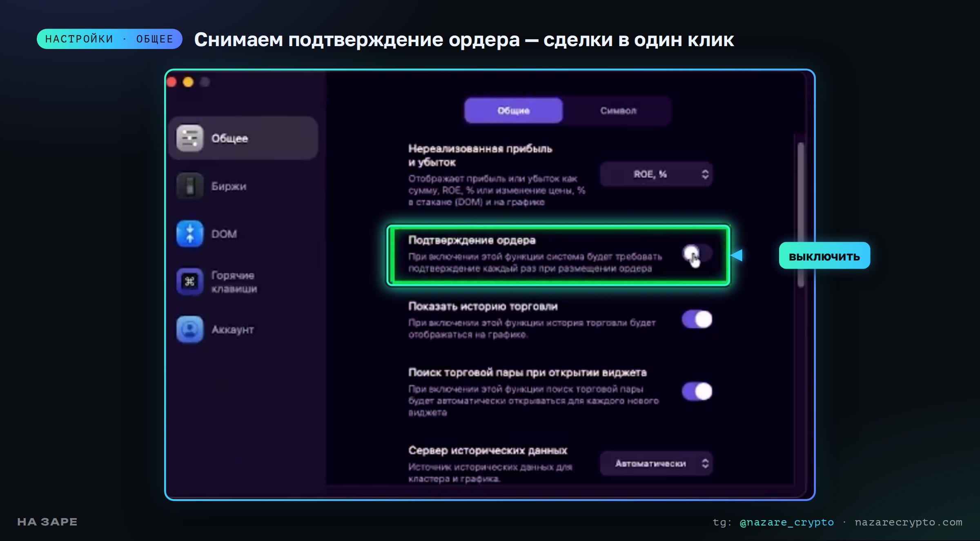This screenshot has width=980, height=541.
Task: Select the Биржи sidebar label
Action: (229, 186)
